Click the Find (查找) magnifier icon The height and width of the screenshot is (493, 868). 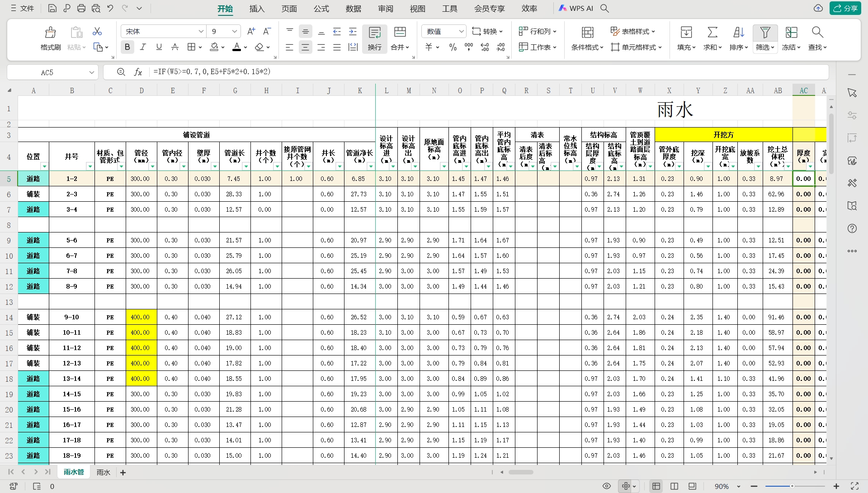(x=817, y=32)
